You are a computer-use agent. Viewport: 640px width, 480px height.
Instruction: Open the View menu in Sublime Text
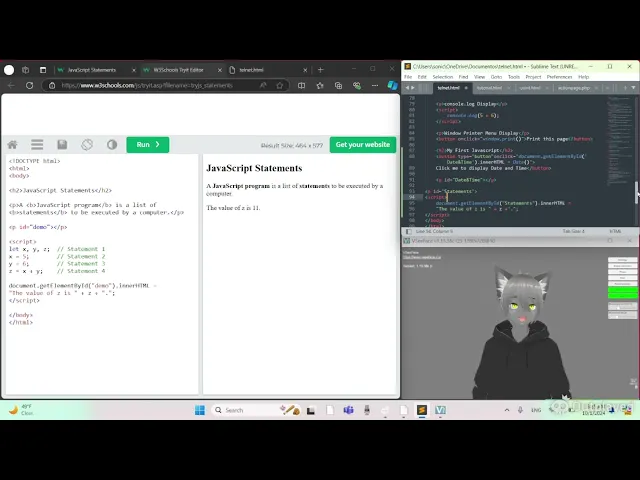pos(479,77)
